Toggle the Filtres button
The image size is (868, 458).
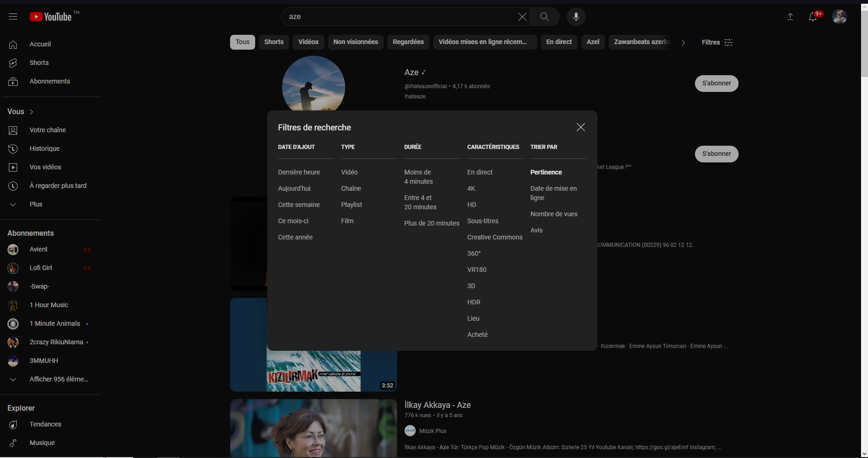pos(717,42)
